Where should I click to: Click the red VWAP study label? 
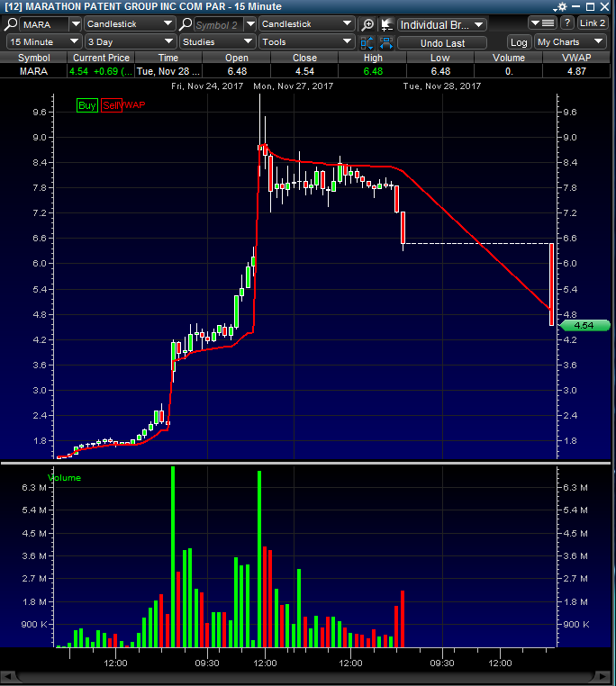point(134,105)
